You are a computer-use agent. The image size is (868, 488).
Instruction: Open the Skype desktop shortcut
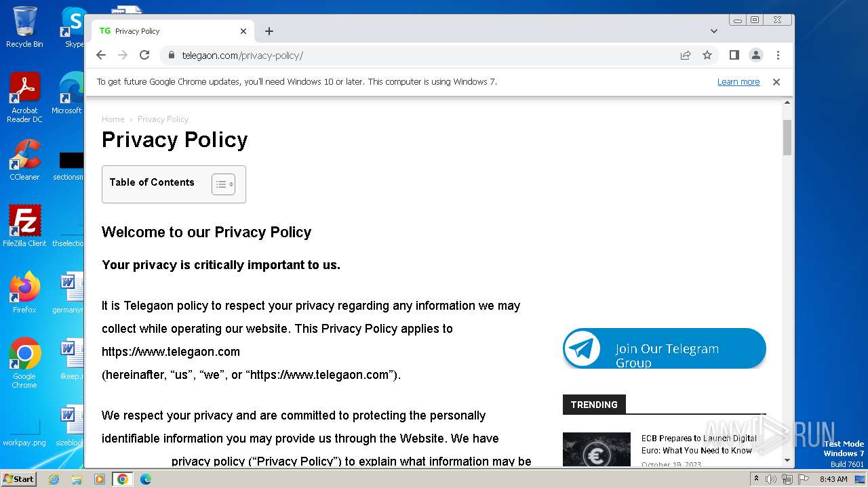(x=72, y=27)
